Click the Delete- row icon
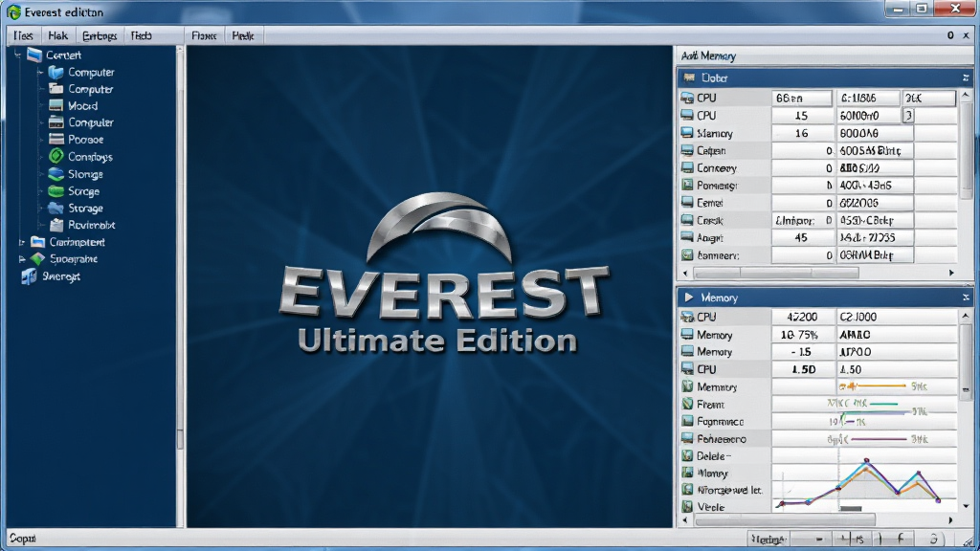The height and width of the screenshot is (551, 980). [x=687, y=456]
